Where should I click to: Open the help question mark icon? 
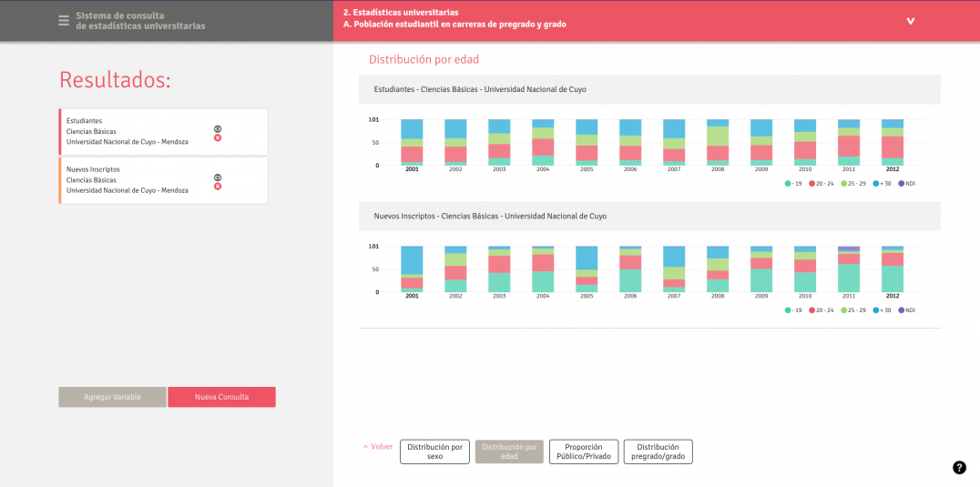click(959, 468)
